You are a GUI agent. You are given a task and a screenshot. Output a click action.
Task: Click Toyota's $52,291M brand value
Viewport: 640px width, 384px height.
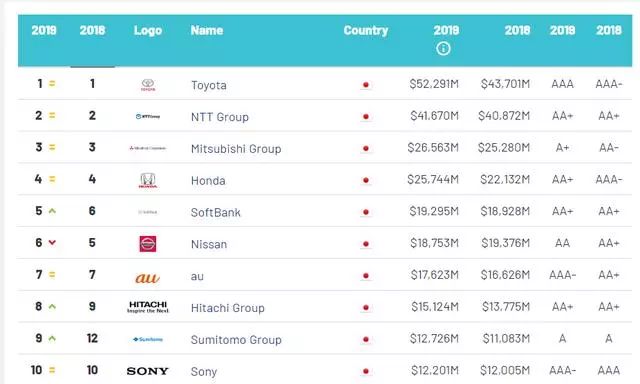point(434,84)
